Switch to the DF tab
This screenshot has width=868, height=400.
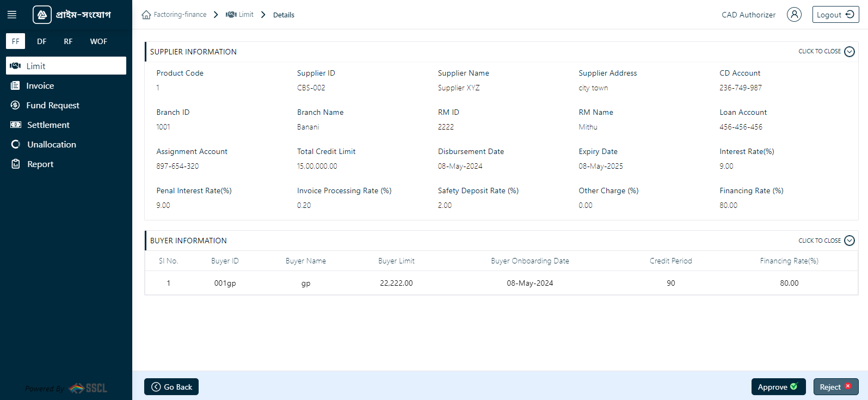42,41
